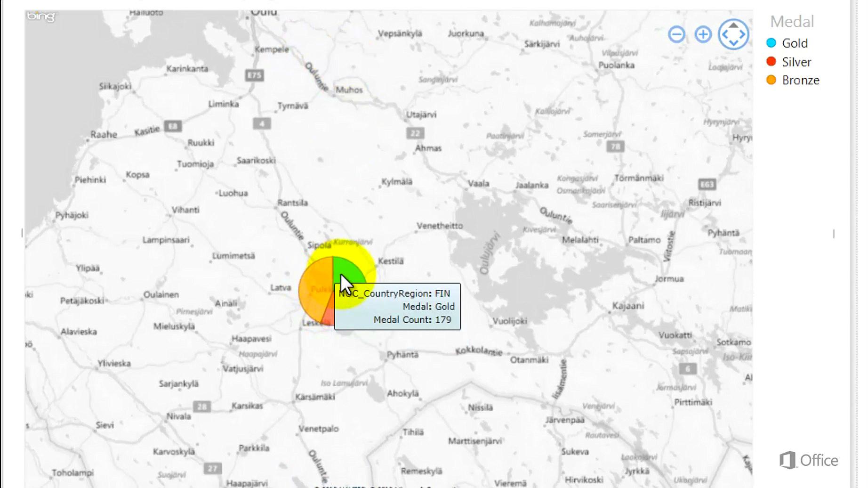Click the road 22 shield near Utajärvi
The height and width of the screenshot is (488, 868).
point(415,133)
